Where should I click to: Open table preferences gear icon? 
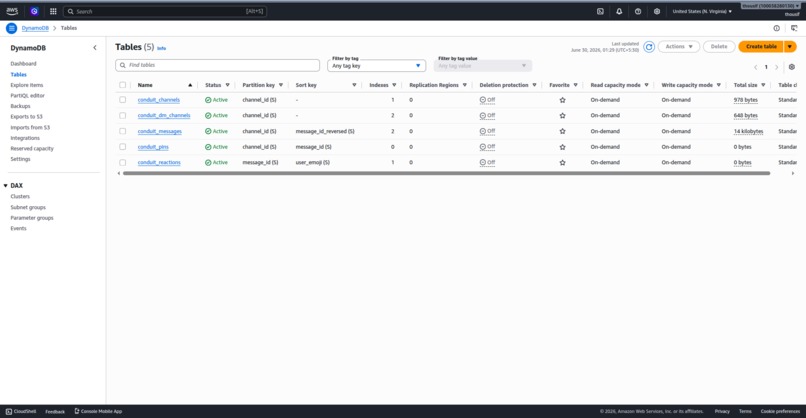pos(792,67)
